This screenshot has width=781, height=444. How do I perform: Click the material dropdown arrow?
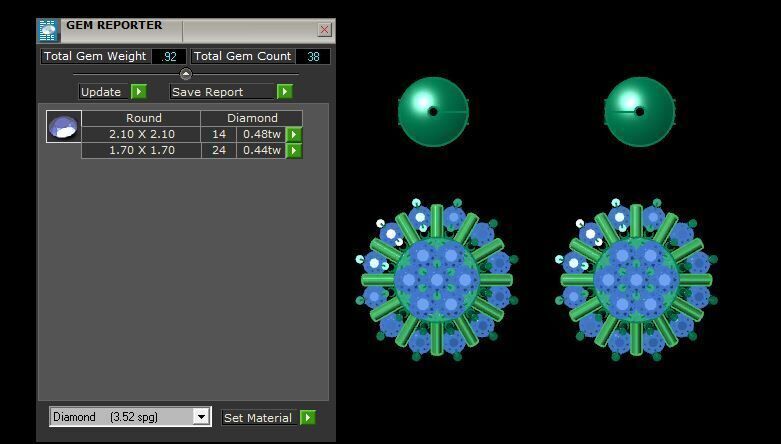coord(201,417)
